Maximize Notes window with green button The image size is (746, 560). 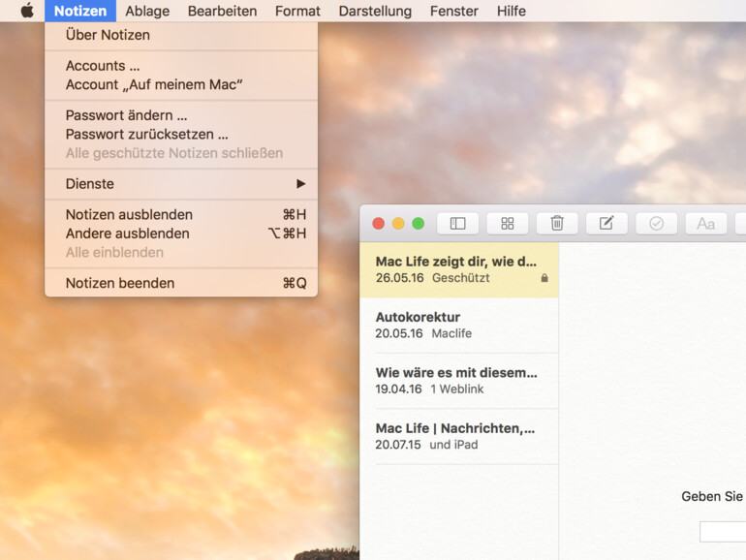419,224
